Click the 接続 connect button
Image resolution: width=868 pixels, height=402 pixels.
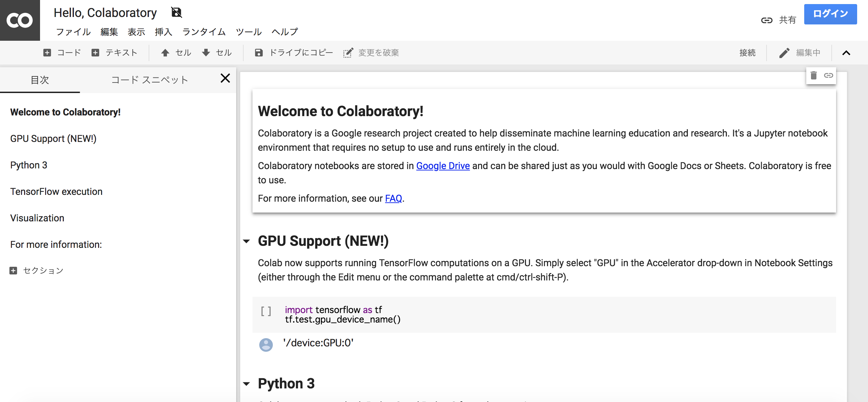click(x=748, y=53)
